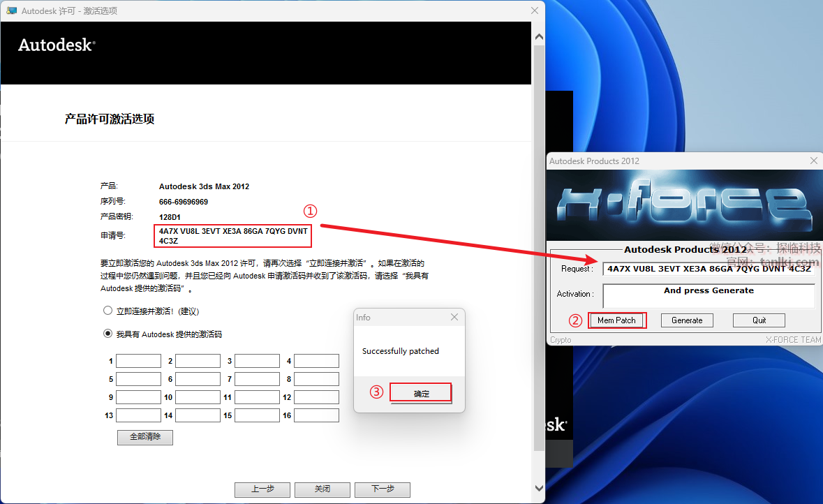
Task: Click the product key 128D1
Action: point(170,217)
